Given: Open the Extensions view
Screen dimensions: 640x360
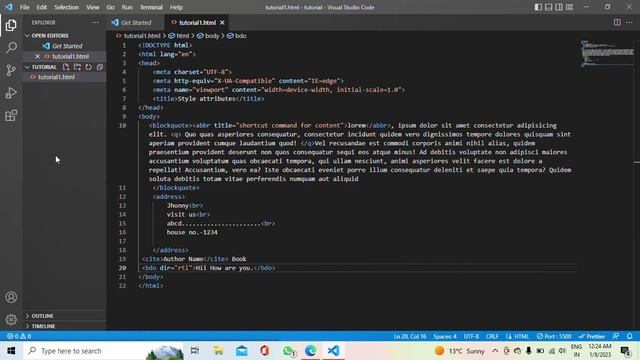Looking at the screenshot, I should pyautogui.click(x=11, y=116).
